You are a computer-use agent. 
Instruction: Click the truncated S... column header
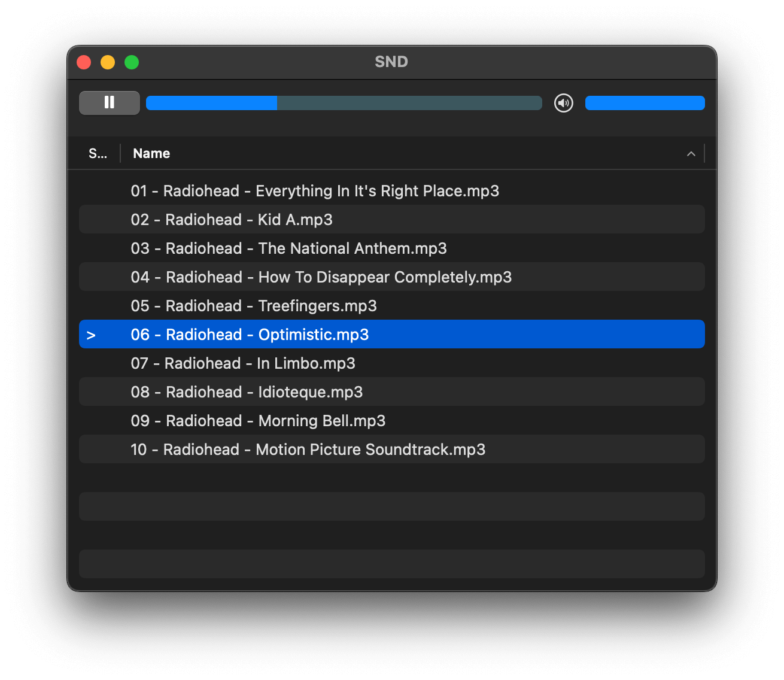tap(98, 154)
